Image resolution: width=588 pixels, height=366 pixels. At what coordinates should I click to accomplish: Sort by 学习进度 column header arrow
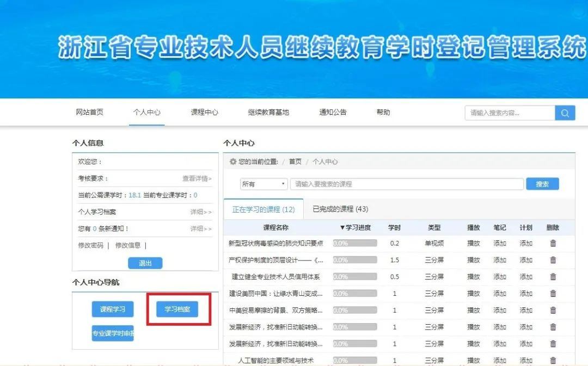(342, 228)
